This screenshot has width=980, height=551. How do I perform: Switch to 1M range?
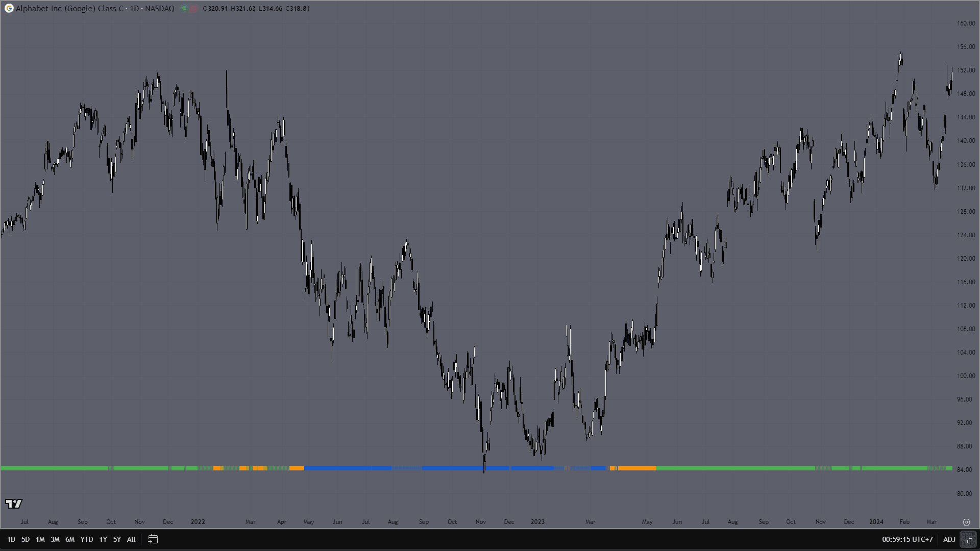(x=40, y=539)
